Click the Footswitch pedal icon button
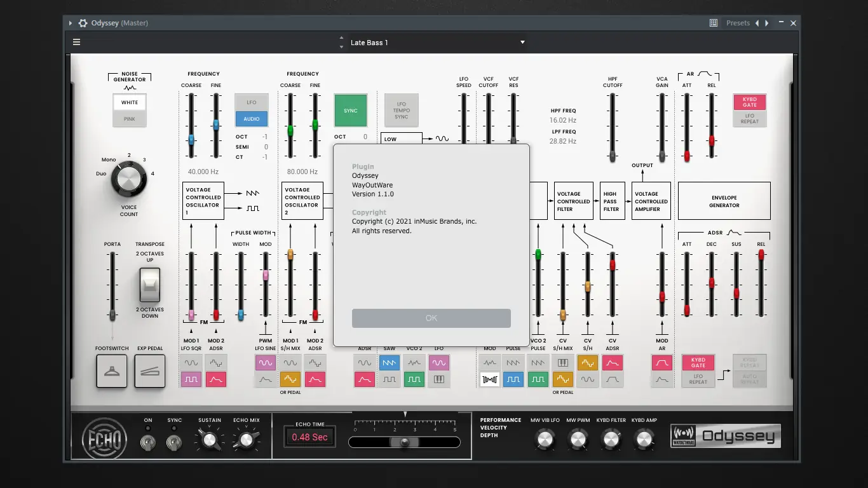Screen dimensions: 868x488 (x=112, y=371)
